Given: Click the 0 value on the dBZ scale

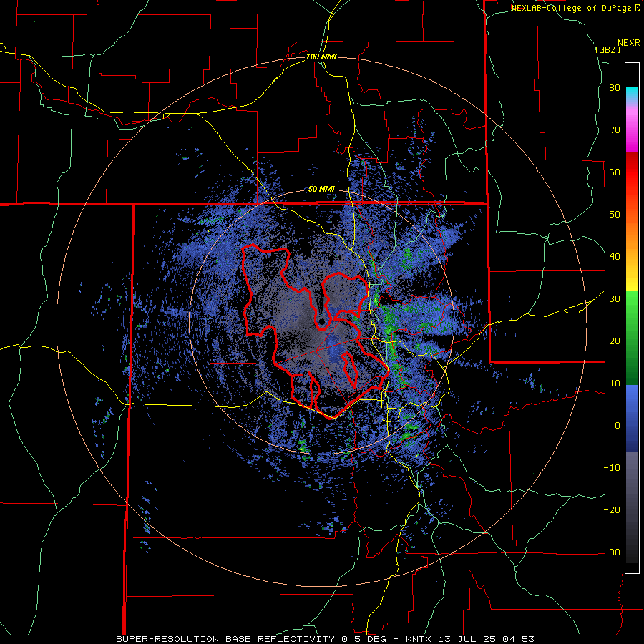Looking at the screenshot, I should click(x=618, y=426).
